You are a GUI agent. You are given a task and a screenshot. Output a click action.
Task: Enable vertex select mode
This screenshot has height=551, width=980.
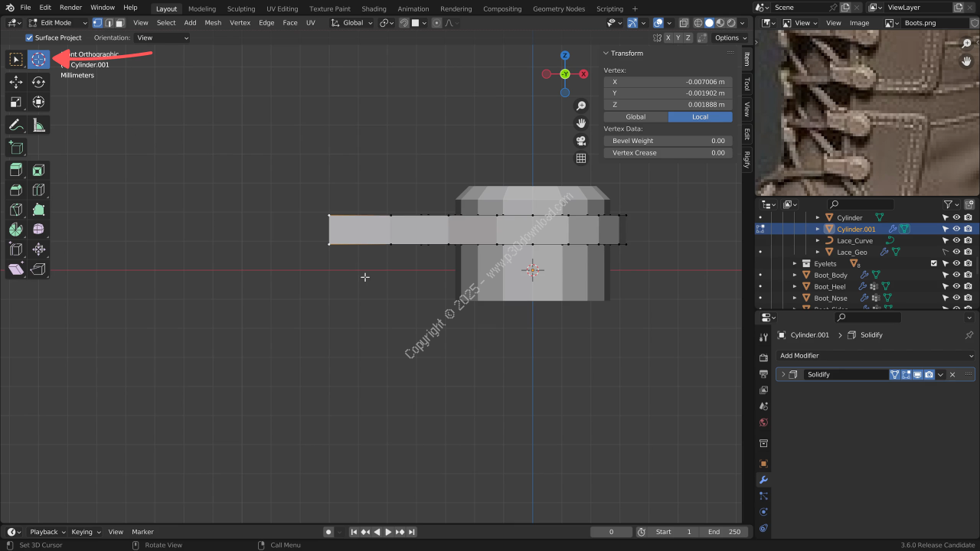pyautogui.click(x=97, y=23)
